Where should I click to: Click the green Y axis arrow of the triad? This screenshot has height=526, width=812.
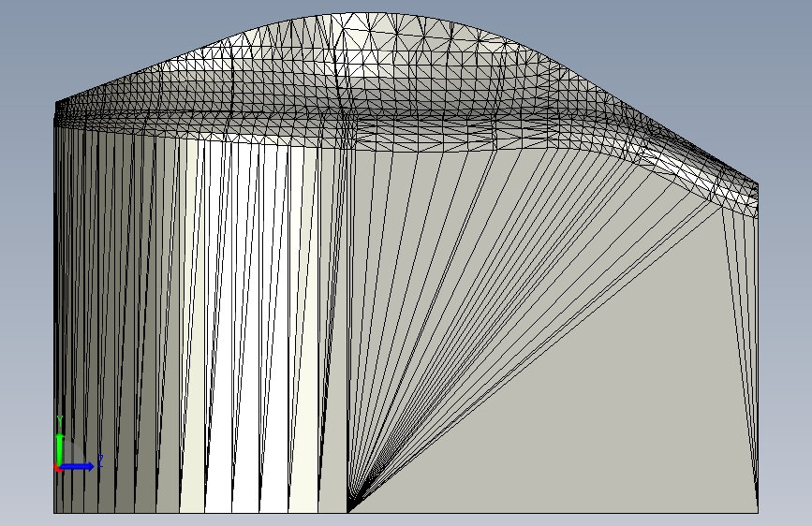click(x=60, y=447)
